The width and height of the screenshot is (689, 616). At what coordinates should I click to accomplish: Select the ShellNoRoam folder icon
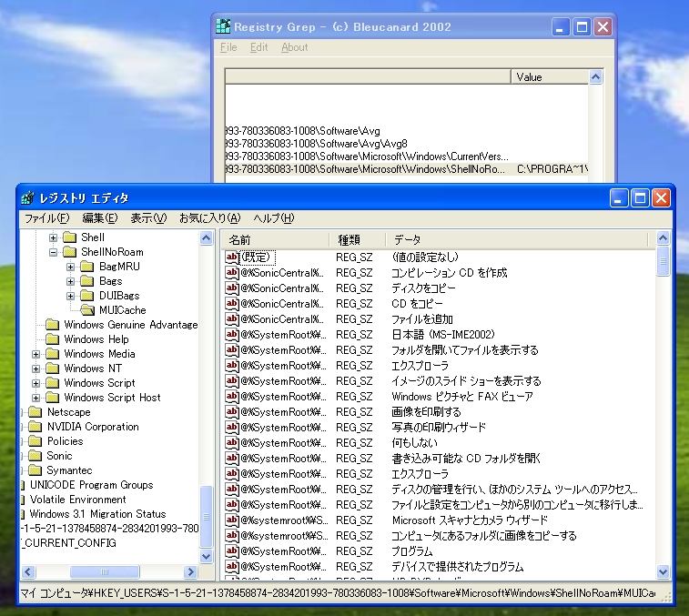[69, 252]
